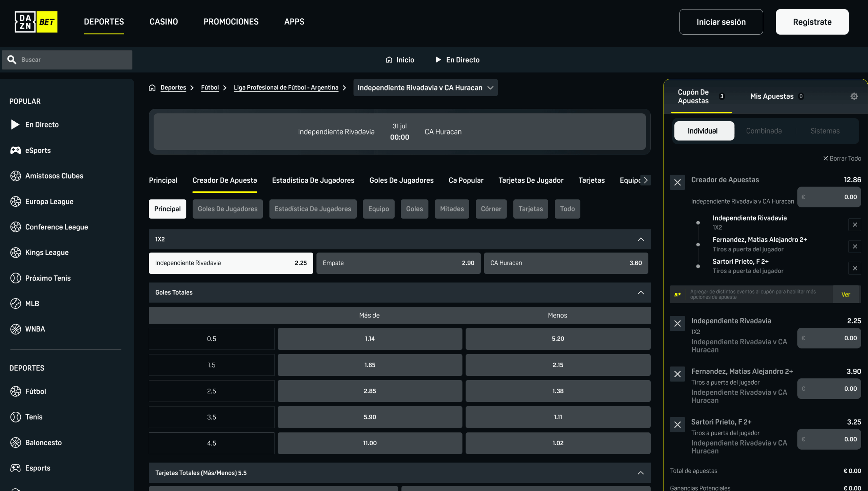Click Regístrate button
Screen dimensions: 868x491
pos(812,22)
